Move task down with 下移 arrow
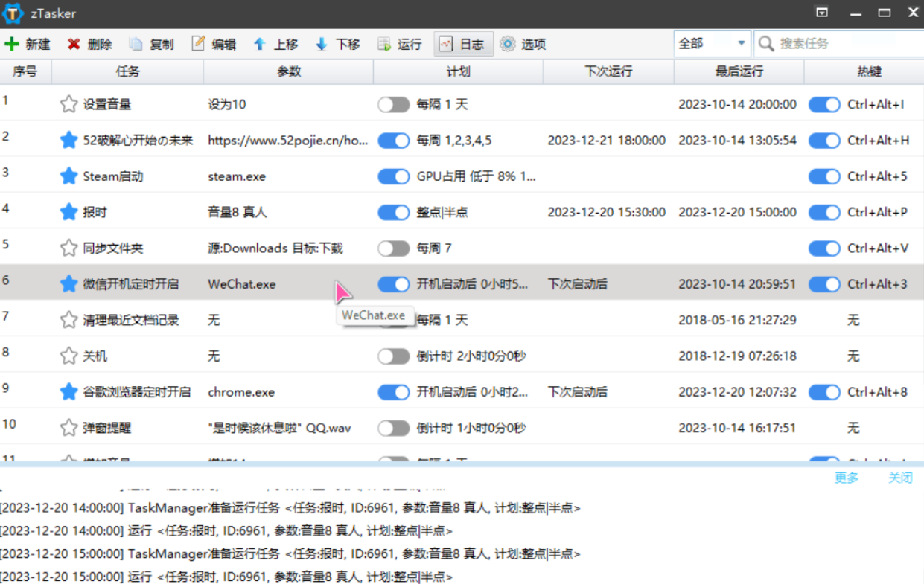Viewport: 924px width, 584px height. click(322, 44)
